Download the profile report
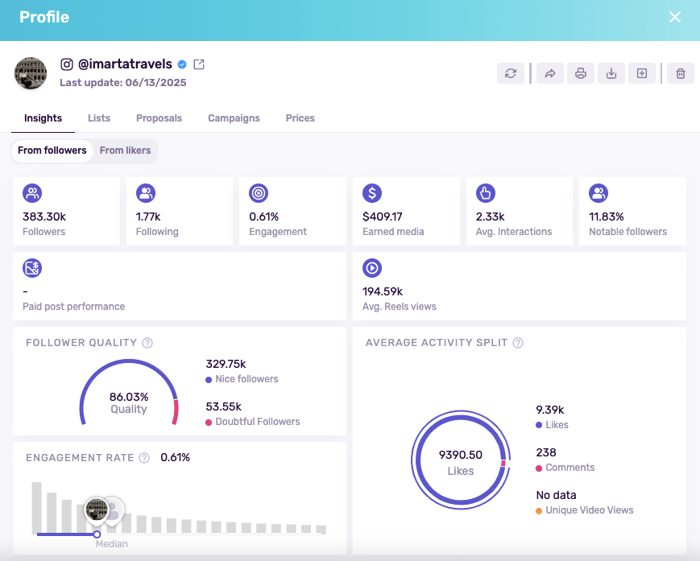Image resolution: width=700 pixels, height=561 pixels. click(610, 73)
